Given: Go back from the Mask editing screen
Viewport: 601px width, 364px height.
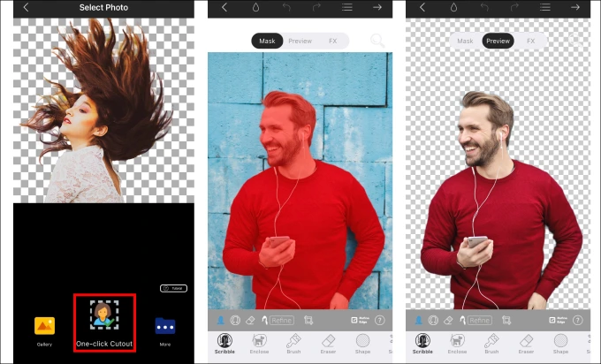Looking at the screenshot, I should [x=224, y=7].
